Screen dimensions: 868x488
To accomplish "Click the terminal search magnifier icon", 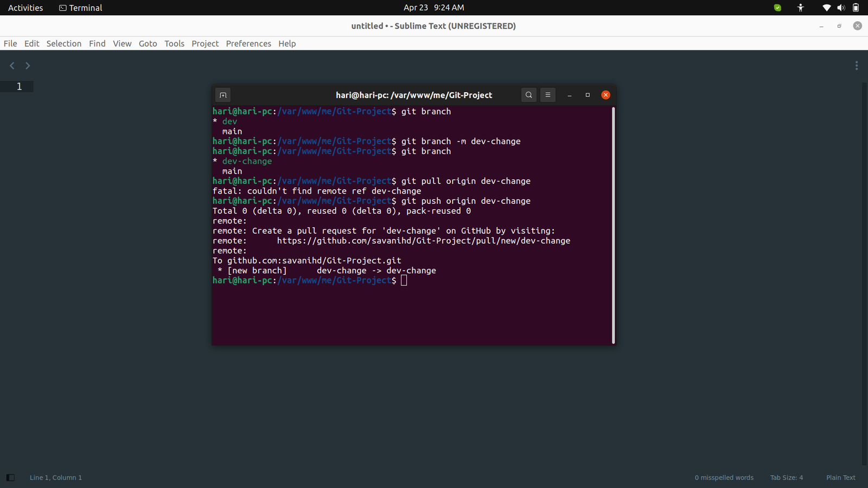I will [x=528, y=95].
